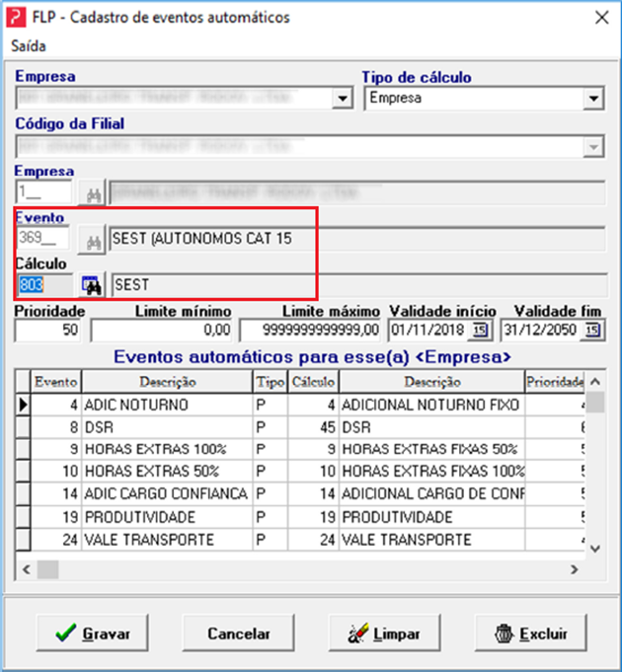Image resolution: width=622 pixels, height=672 pixels.
Task: Click the Empresa search binoculars icon
Action: (93, 192)
